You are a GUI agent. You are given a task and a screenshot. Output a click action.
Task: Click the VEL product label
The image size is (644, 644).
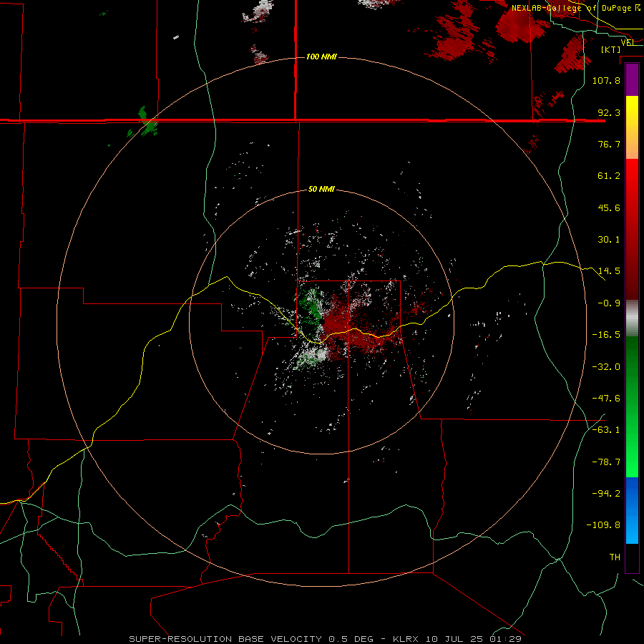tap(628, 42)
